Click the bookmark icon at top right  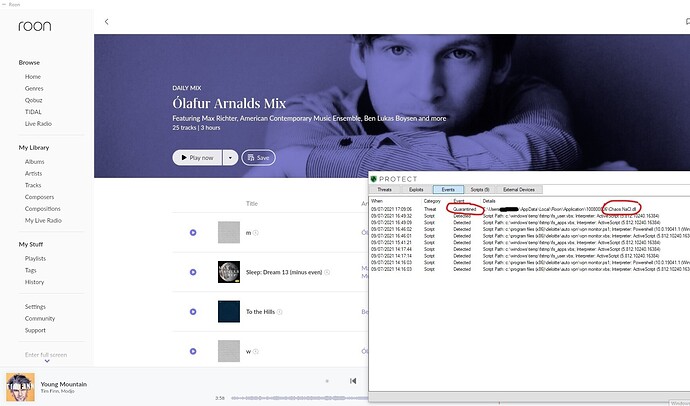coord(687,22)
